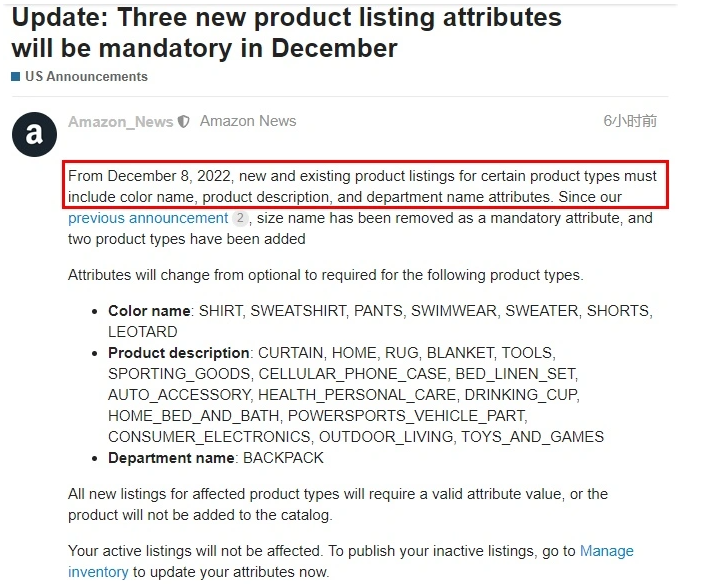Click the 'Department name' bullet label
This screenshot has width=701, height=587.
[x=171, y=458]
